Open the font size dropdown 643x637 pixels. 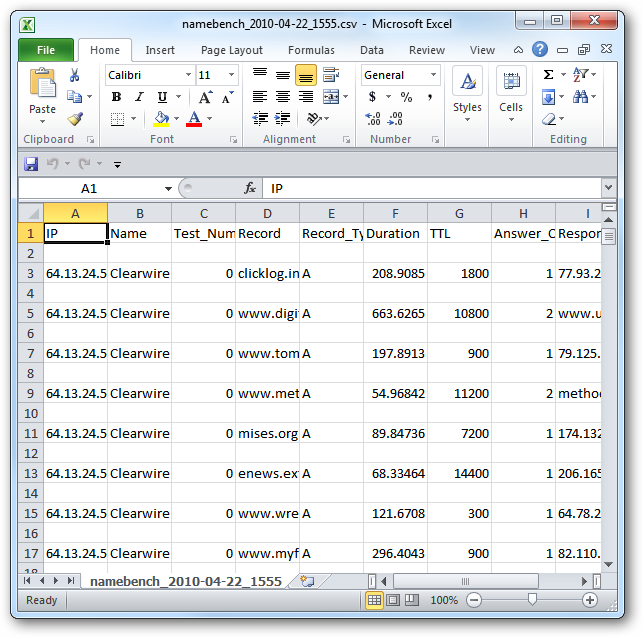[231, 75]
